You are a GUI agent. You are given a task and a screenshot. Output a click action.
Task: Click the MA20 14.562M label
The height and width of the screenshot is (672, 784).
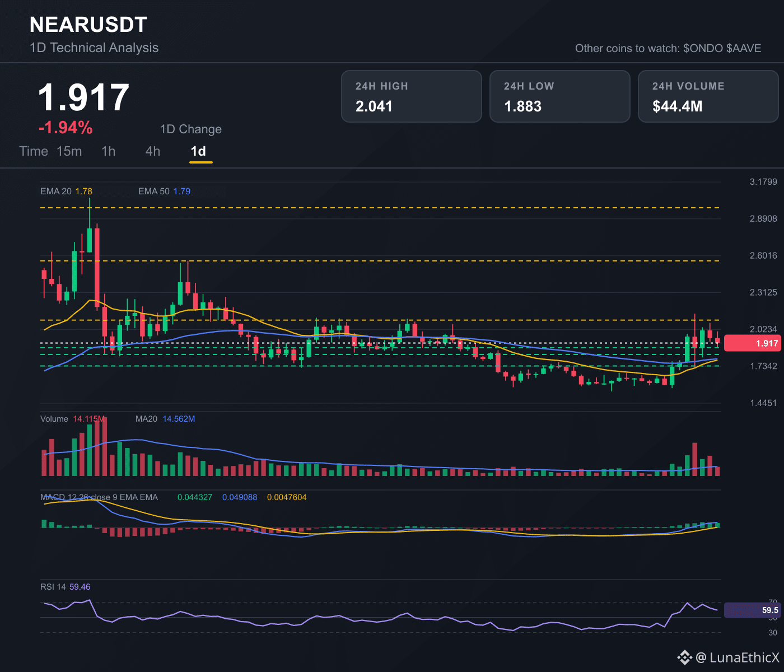[x=165, y=419]
